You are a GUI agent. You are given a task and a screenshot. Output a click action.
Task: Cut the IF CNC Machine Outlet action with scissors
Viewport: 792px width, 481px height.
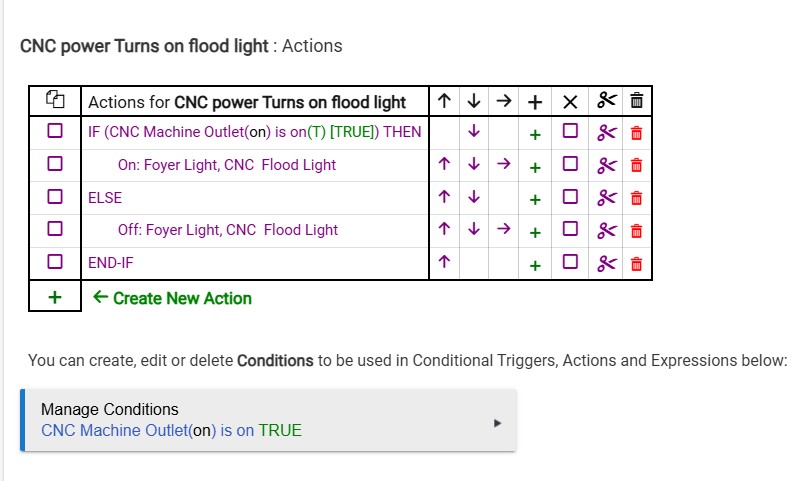click(606, 132)
